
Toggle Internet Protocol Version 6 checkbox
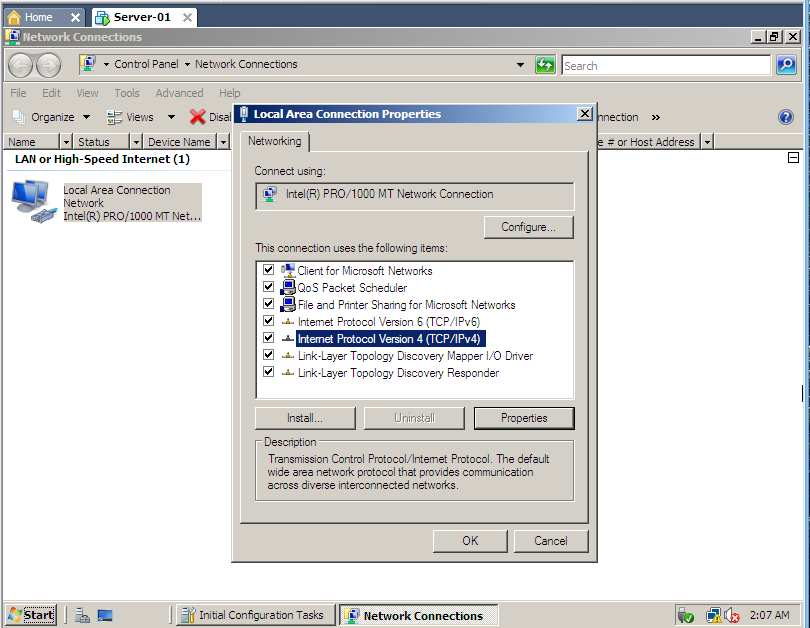(268, 321)
